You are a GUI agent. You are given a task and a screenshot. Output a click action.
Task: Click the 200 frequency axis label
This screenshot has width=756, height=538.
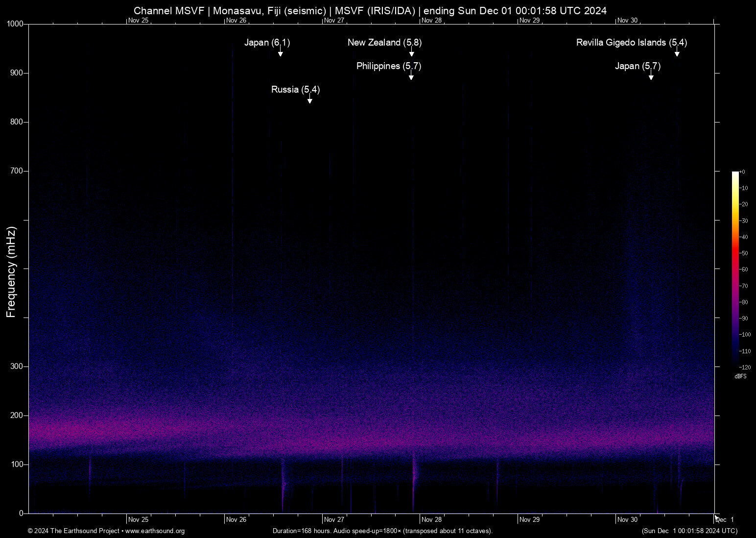click(x=17, y=416)
